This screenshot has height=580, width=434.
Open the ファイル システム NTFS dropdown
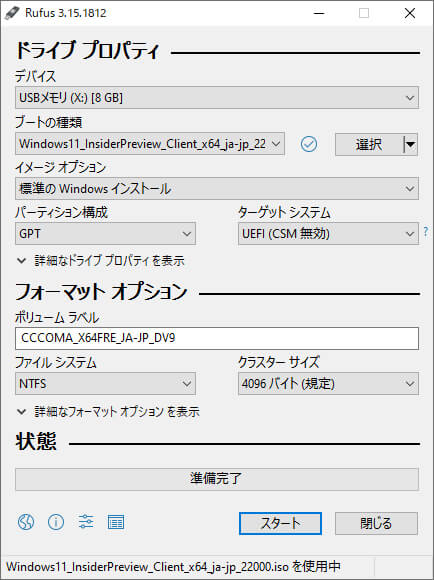105,384
